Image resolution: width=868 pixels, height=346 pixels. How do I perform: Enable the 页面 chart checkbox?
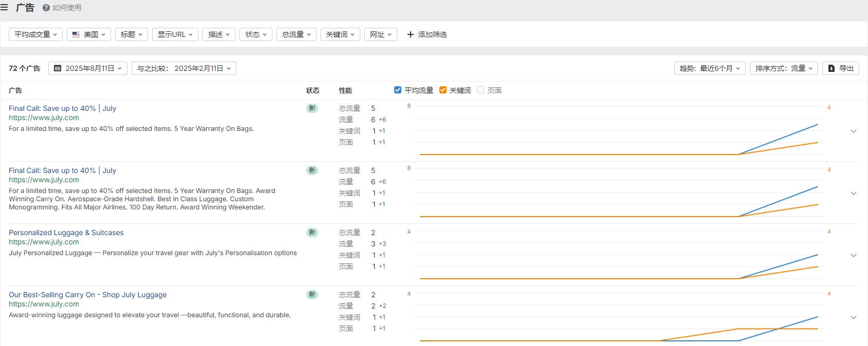[481, 90]
